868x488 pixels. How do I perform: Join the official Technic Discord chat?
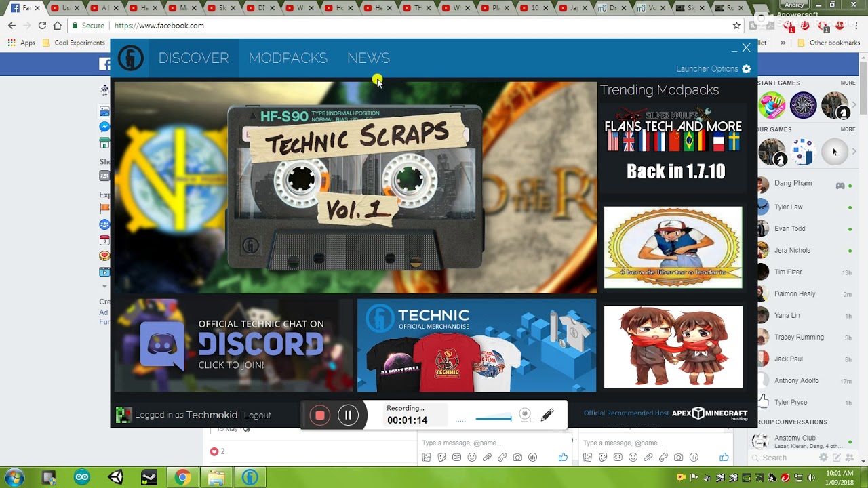click(233, 345)
